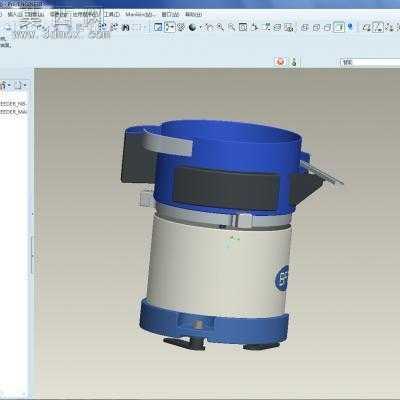Viewport: 400px width, 400px height.
Task: Open the model tree Settings dropdown
Action: (20, 85)
